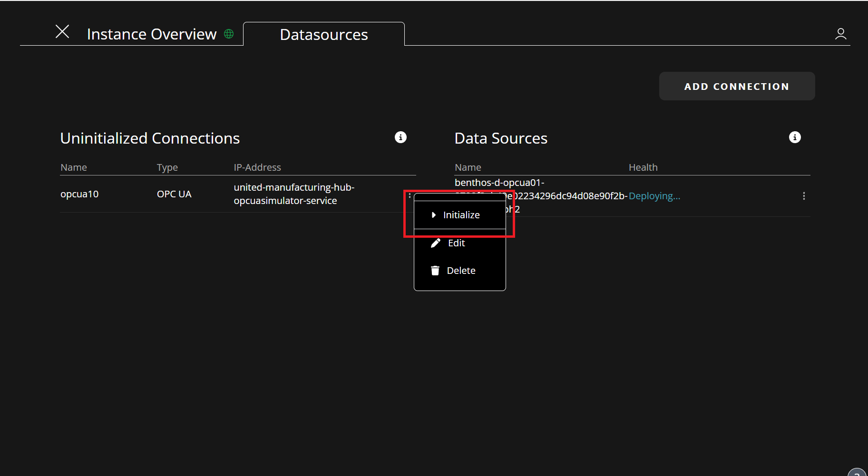Click the Deploying... health status
This screenshot has width=868, height=476.
click(654, 196)
